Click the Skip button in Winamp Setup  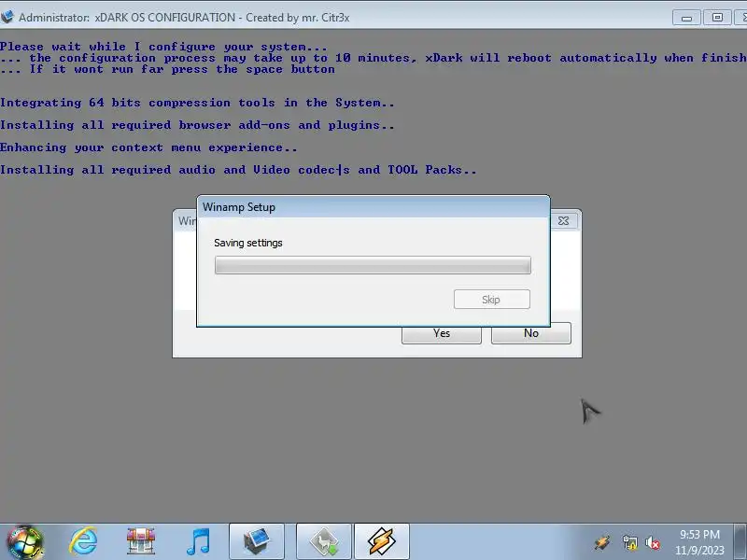pos(492,300)
